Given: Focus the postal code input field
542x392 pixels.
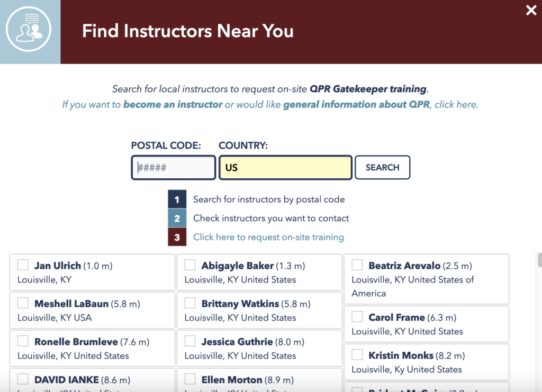Looking at the screenshot, I should pyautogui.click(x=174, y=168).
